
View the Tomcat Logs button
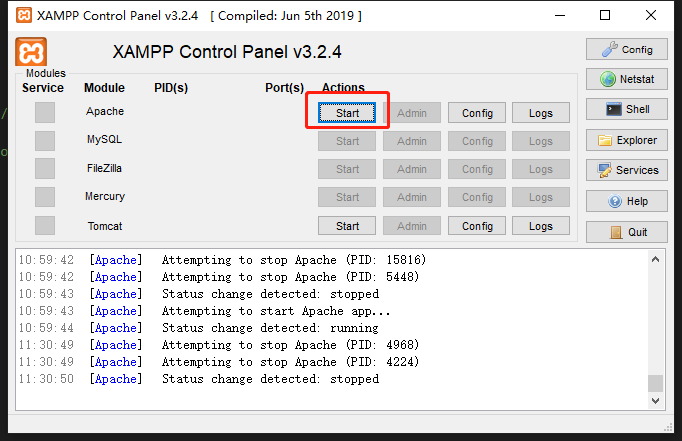click(541, 226)
